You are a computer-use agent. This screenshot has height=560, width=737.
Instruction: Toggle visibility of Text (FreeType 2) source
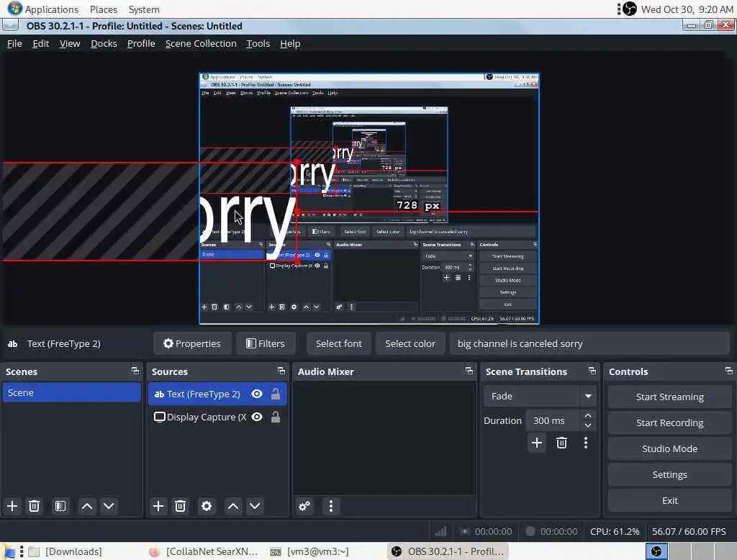click(x=257, y=394)
